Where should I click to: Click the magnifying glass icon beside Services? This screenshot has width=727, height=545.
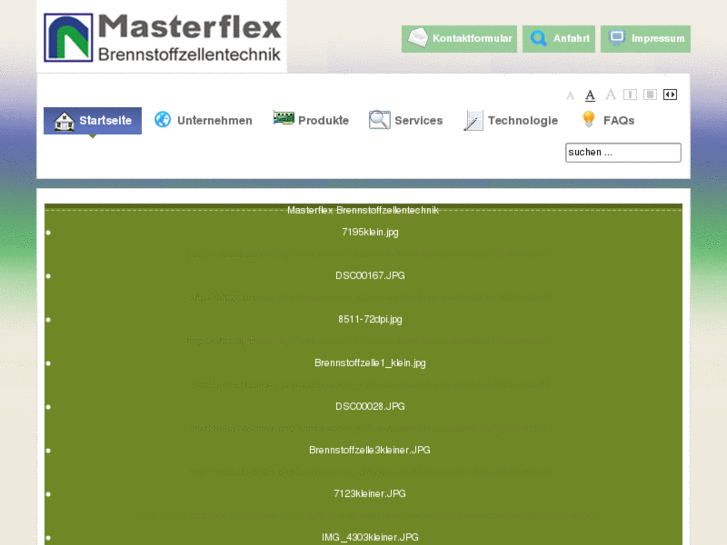coord(380,120)
